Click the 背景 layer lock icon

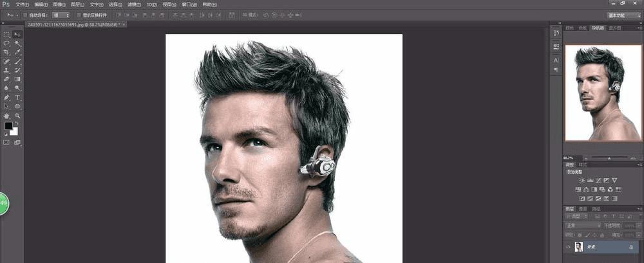click(631, 248)
